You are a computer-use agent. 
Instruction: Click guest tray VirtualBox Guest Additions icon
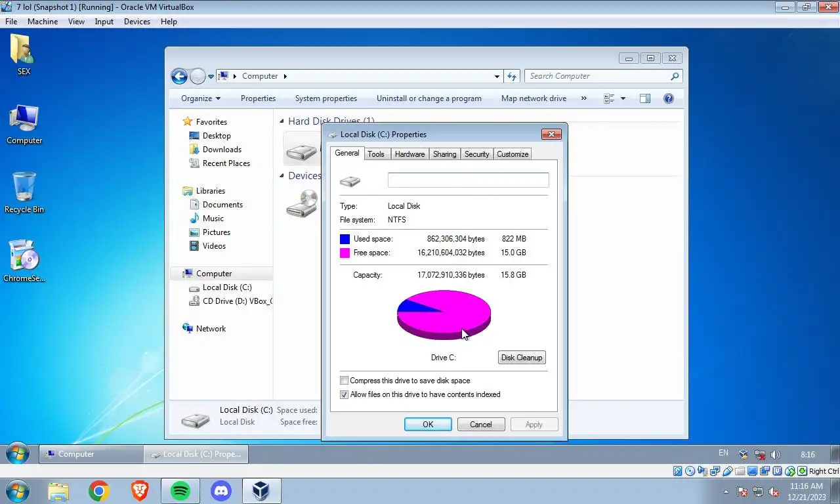[744, 454]
